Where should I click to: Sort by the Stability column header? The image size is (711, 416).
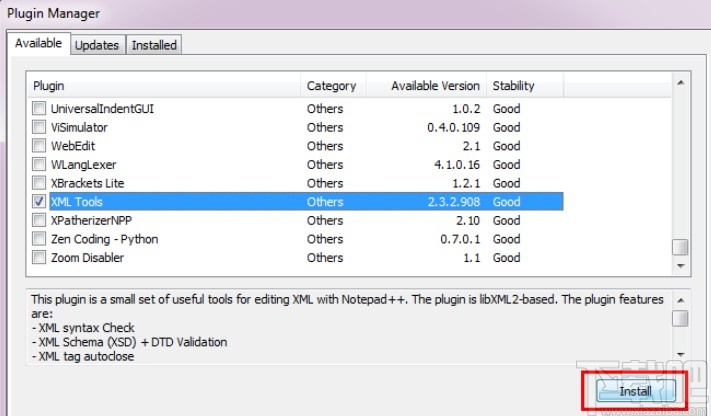click(x=525, y=85)
